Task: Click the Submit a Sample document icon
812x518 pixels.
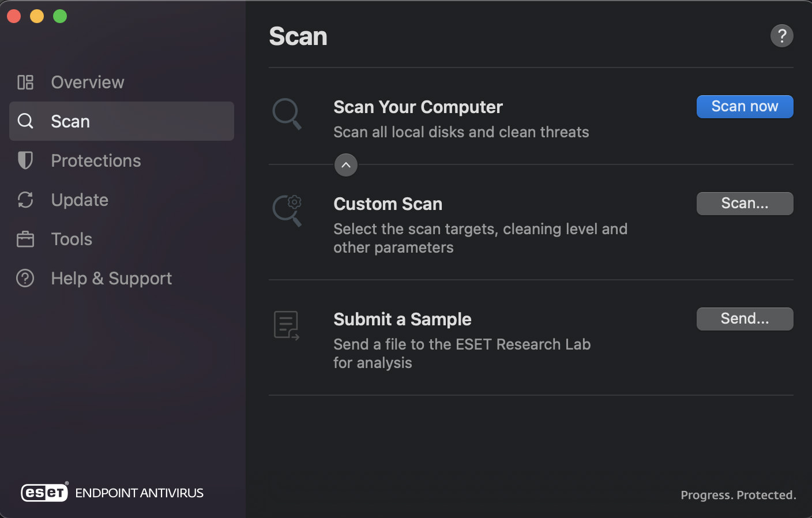Action: 287,325
